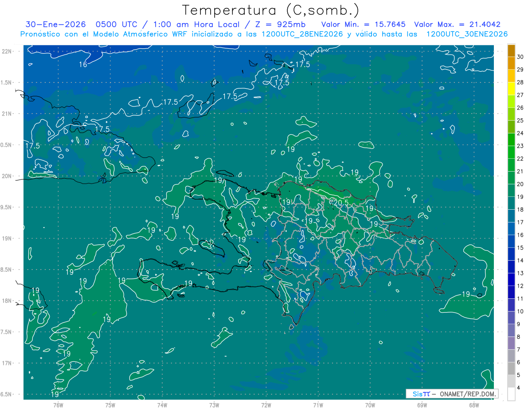The image size is (532, 411).
Task: Click the 76W longitude axis label
Action: coord(58,405)
